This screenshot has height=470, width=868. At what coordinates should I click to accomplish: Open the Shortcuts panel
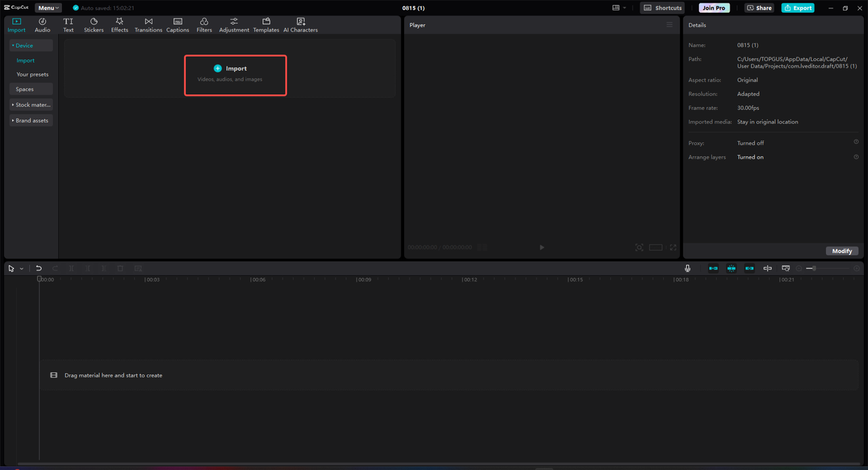click(663, 8)
